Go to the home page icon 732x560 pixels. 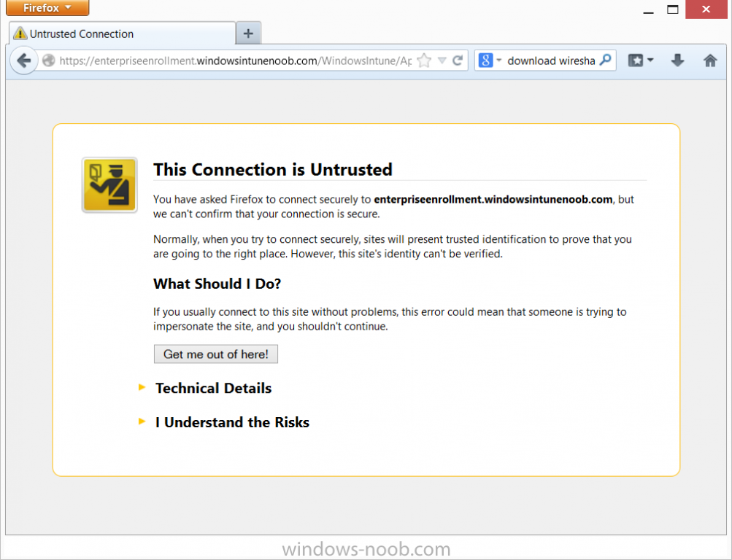point(710,61)
